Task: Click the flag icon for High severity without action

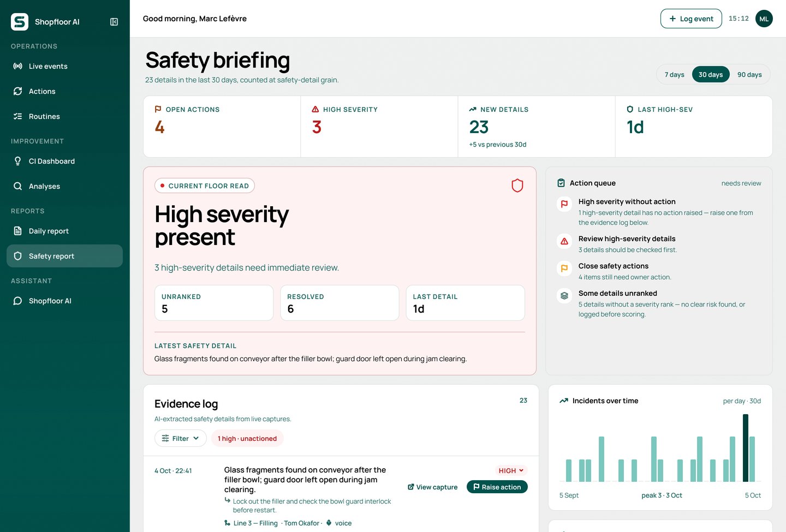Action: [564, 204]
